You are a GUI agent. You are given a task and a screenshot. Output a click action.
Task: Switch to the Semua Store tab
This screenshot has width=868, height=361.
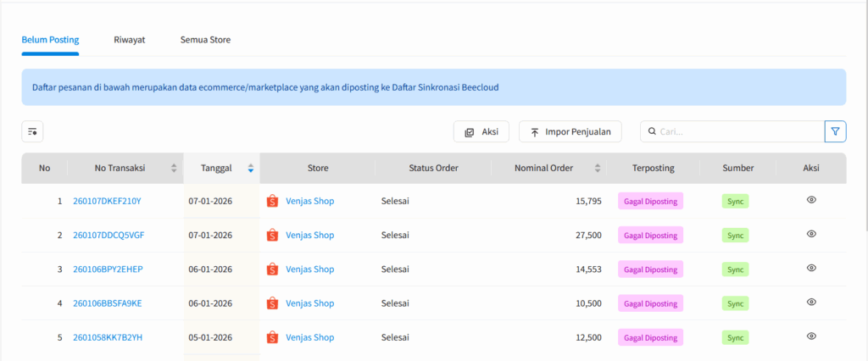(x=205, y=40)
